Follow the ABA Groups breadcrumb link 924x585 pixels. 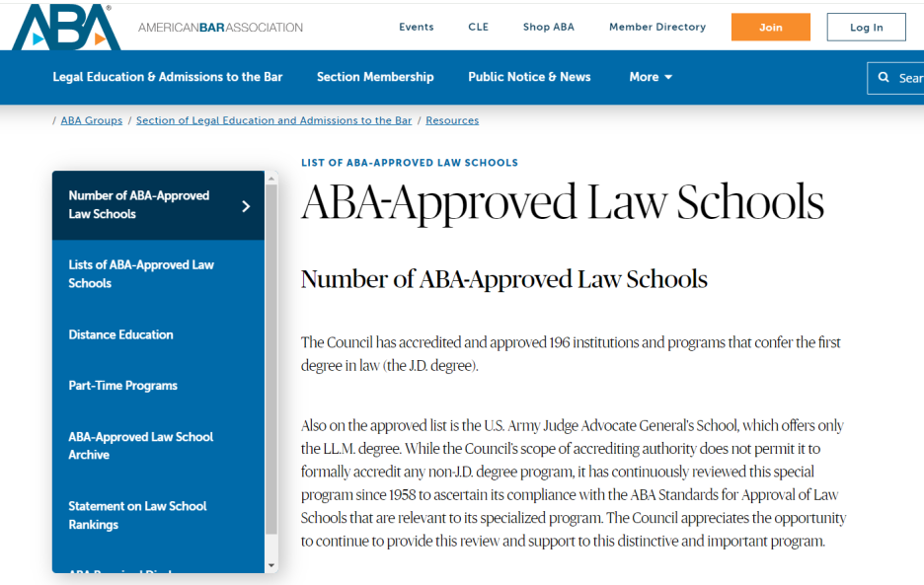(x=92, y=120)
